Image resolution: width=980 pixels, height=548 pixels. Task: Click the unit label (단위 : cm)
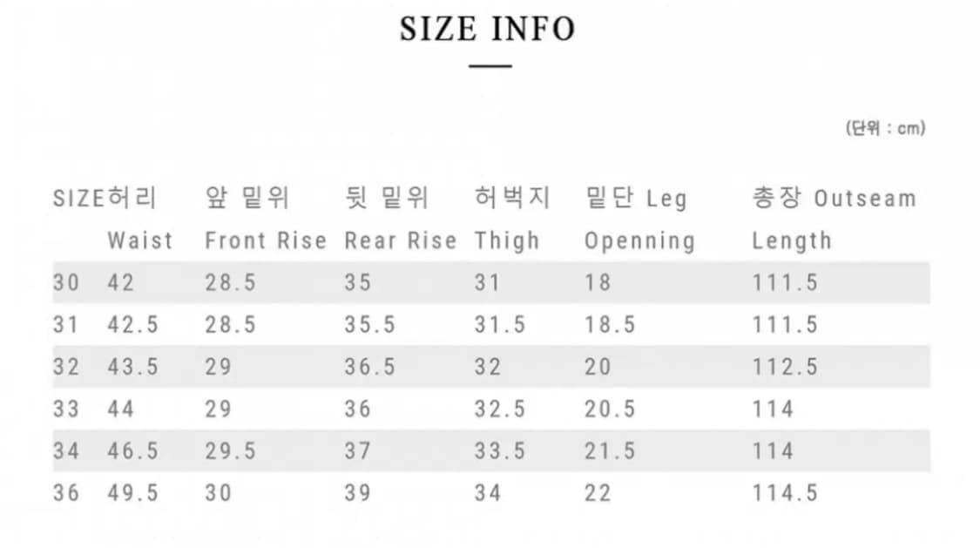[884, 128]
